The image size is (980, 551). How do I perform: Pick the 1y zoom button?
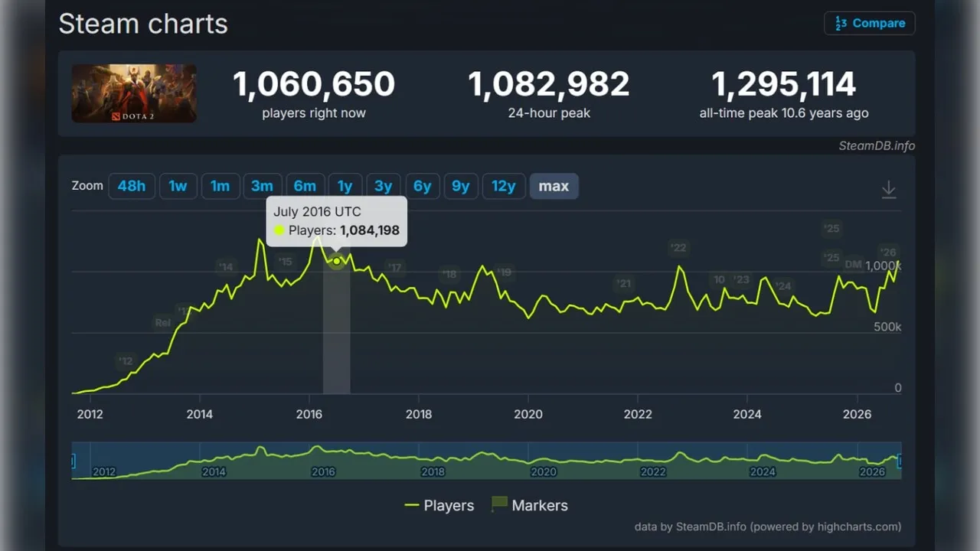[345, 186]
